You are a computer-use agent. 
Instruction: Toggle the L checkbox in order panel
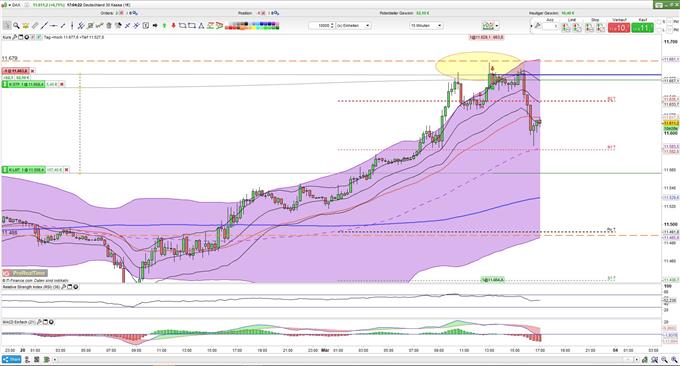point(659,30)
